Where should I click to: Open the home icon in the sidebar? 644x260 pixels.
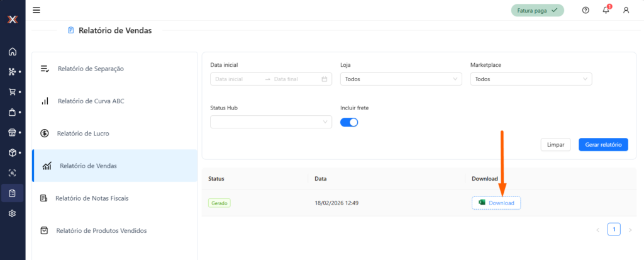point(12,52)
